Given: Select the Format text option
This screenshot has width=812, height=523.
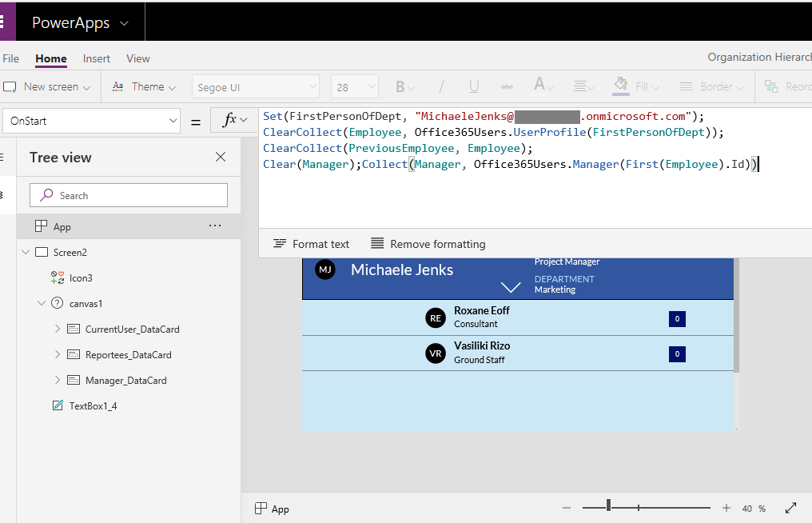Looking at the screenshot, I should point(311,243).
